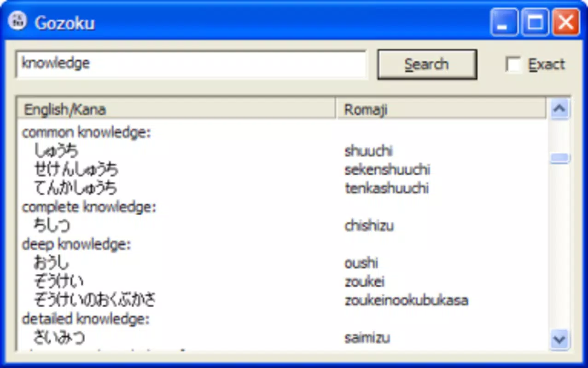588x368 pixels.
Task: Click the romaji 'zoukeinookubukasa'
Action: pyautogui.click(x=406, y=300)
